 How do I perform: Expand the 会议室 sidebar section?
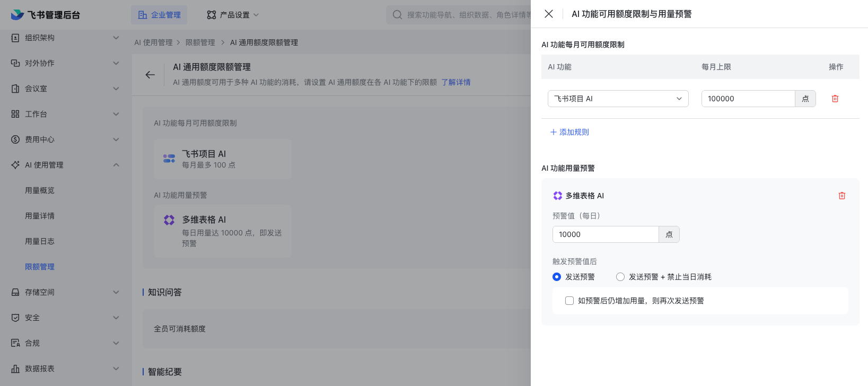pos(116,89)
